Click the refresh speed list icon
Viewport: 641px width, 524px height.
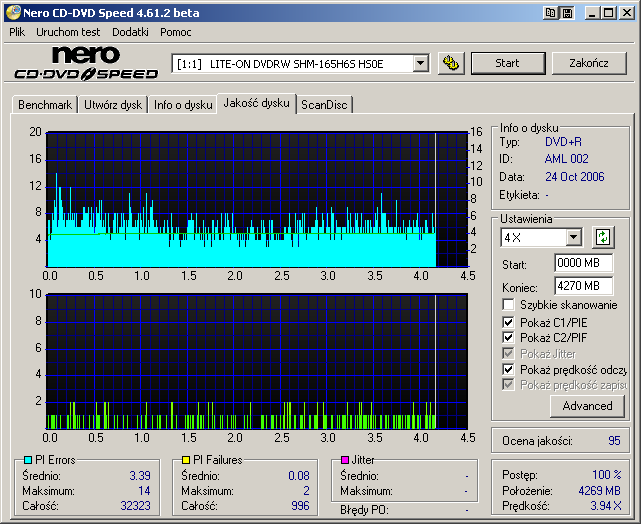click(x=603, y=237)
